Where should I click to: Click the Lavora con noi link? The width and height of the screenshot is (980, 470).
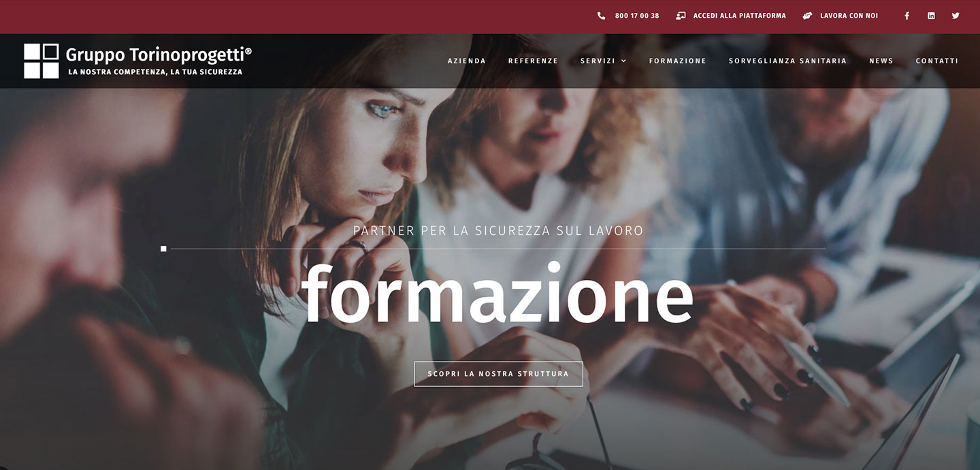849,16
